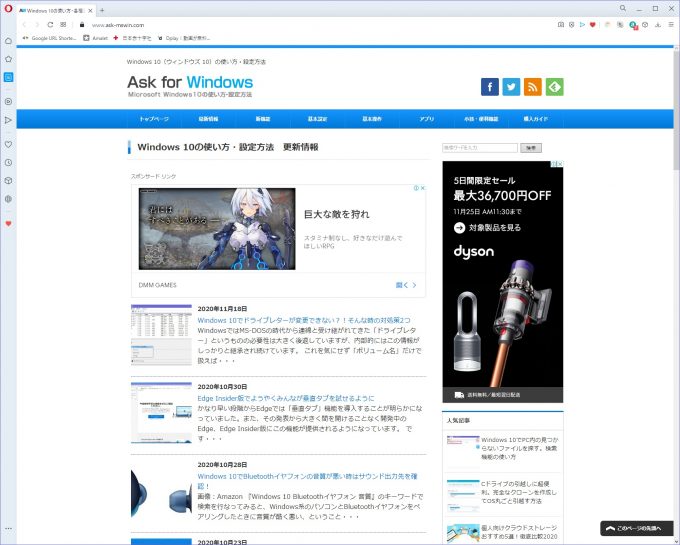Viewport: 680px width, 545px height.
Task: Reload the current page
Action: click(x=50, y=25)
